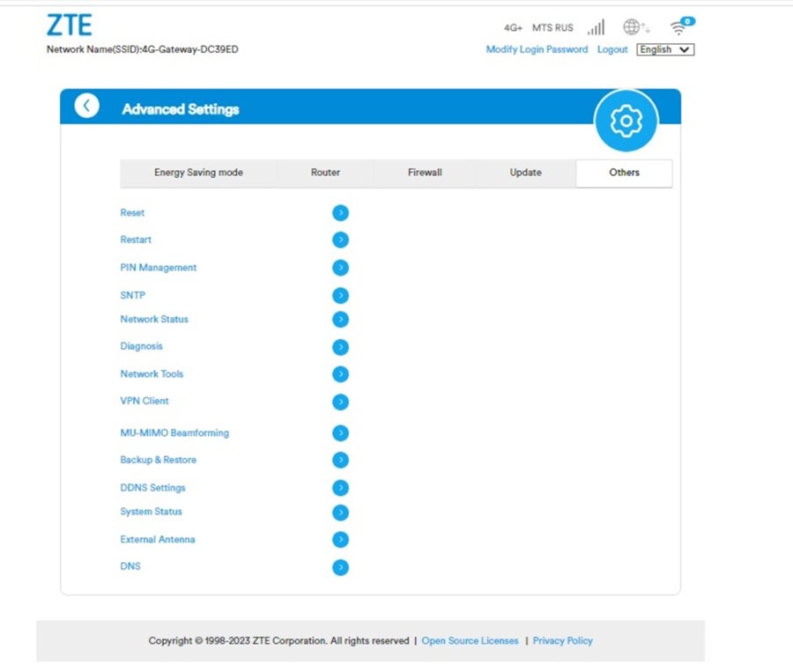Open the Router tab
The height and width of the screenshot is (672, 793).
point(325,173)
